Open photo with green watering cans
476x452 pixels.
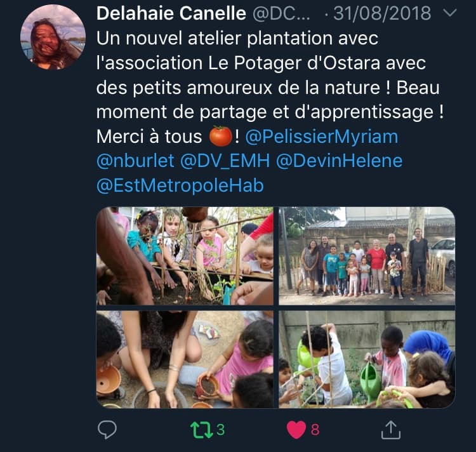tap(367, 359)
